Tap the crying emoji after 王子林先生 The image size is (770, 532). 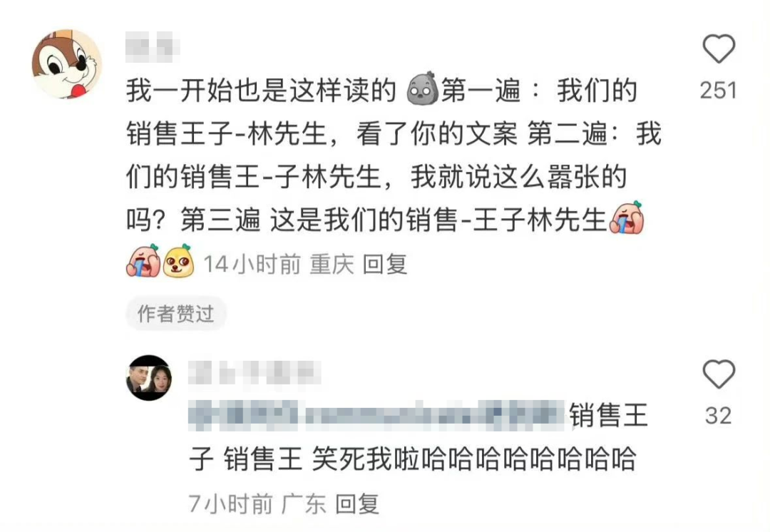click(x=627, y=217)
